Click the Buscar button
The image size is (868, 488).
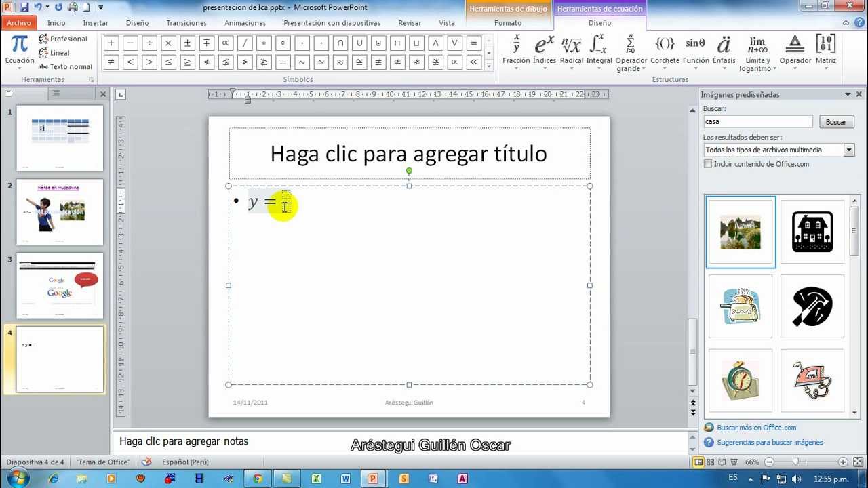point(835,122)
